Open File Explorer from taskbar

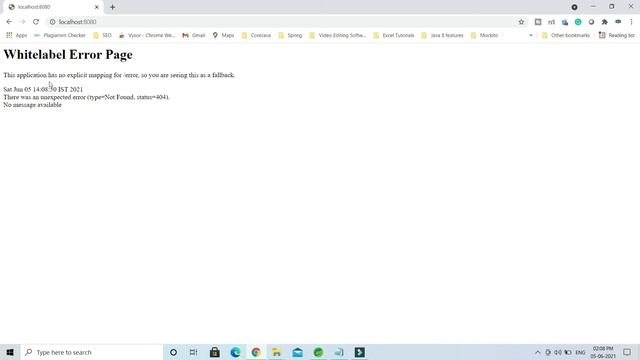[277, 352]
